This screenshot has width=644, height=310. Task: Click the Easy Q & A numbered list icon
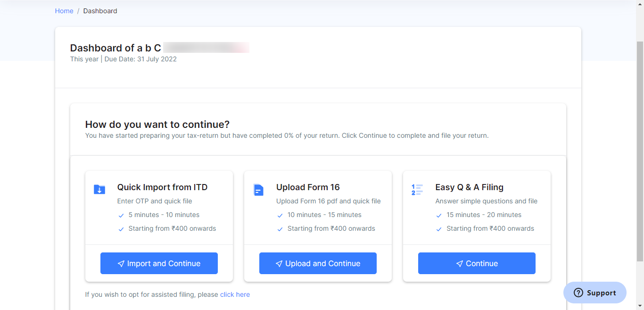tap(417, 190)
